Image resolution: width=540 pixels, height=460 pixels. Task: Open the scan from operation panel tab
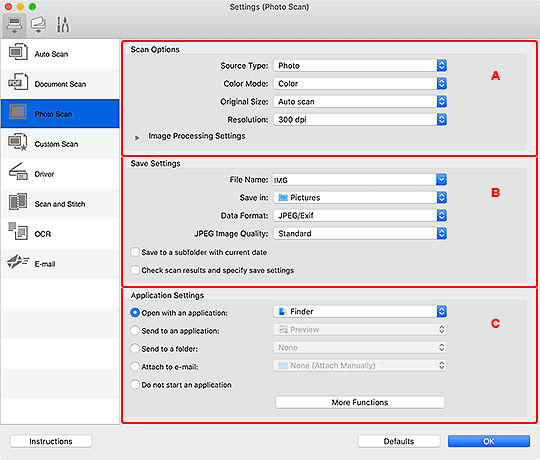click(38, 25)
